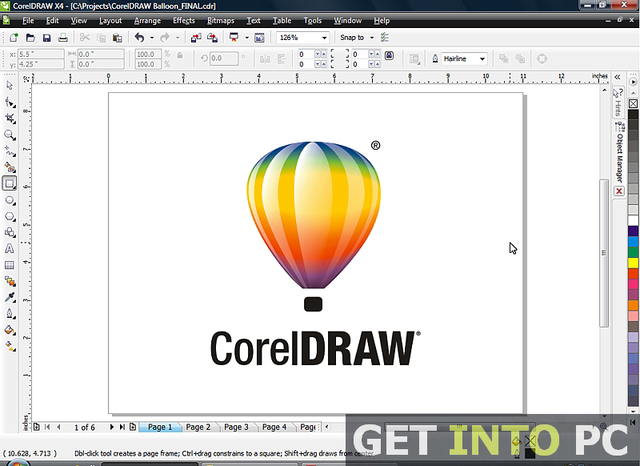Open the Hints docker tab
This screenshot has width=640, height=466.
(618, 102)
